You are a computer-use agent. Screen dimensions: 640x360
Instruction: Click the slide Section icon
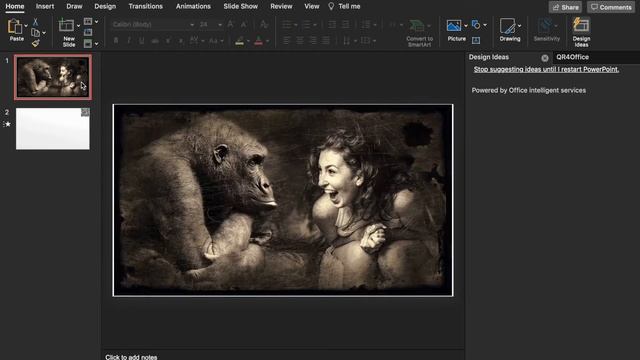(x=88, y=43)
